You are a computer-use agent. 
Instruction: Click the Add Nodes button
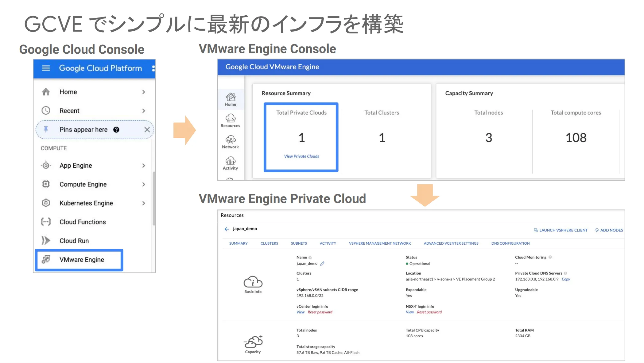click(609, 230)
